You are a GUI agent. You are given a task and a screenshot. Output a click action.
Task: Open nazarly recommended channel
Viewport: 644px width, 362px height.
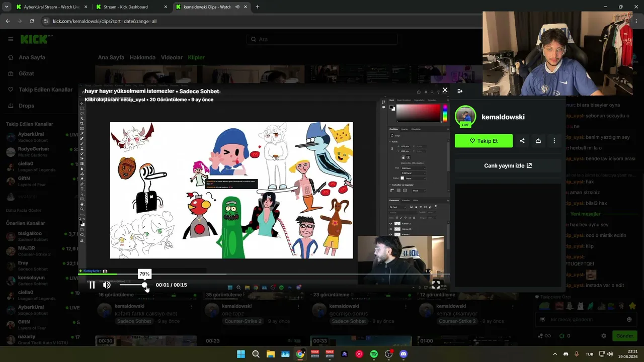[x=43, y=339]
